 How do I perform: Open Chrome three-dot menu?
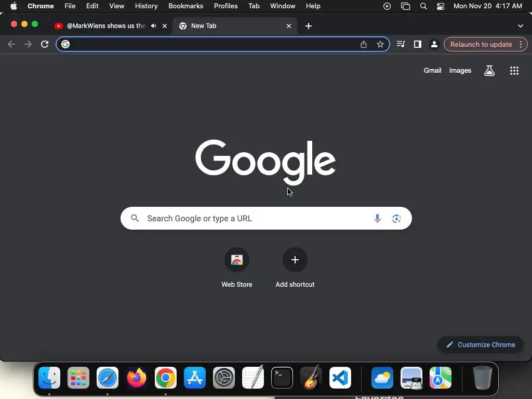coord(521,44)
